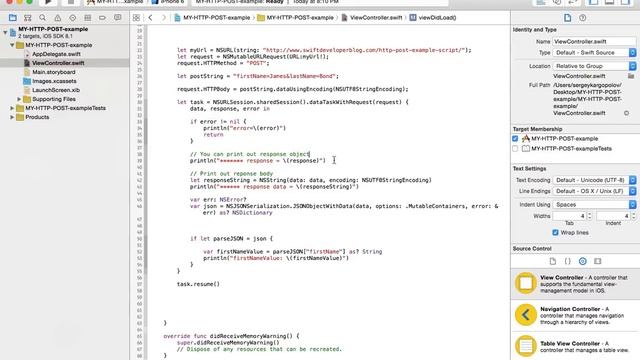
Task: Open the Breakpoint navigator
Action: [x=102, y=18]
